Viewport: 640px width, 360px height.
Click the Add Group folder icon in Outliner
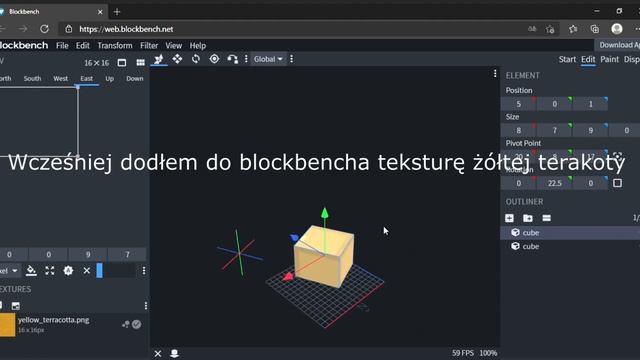click(x=528, y=218)
